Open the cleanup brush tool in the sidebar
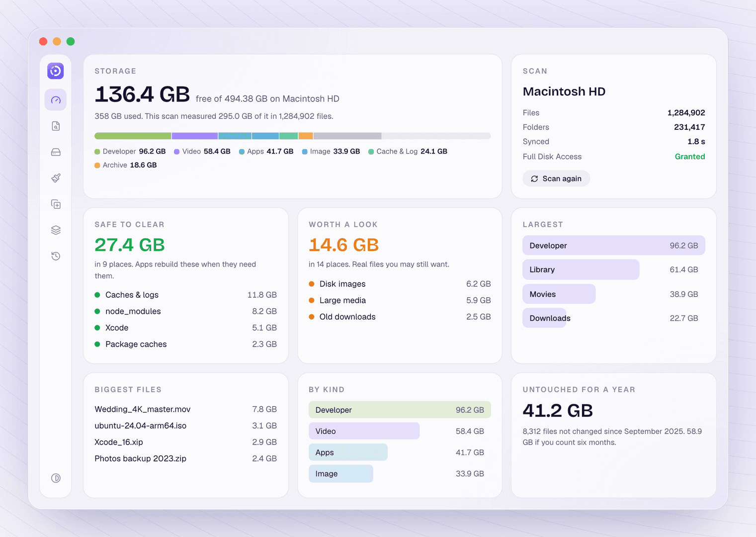This screenshot has height=537, width=756. pyautogui.click(x=56, y=178)
